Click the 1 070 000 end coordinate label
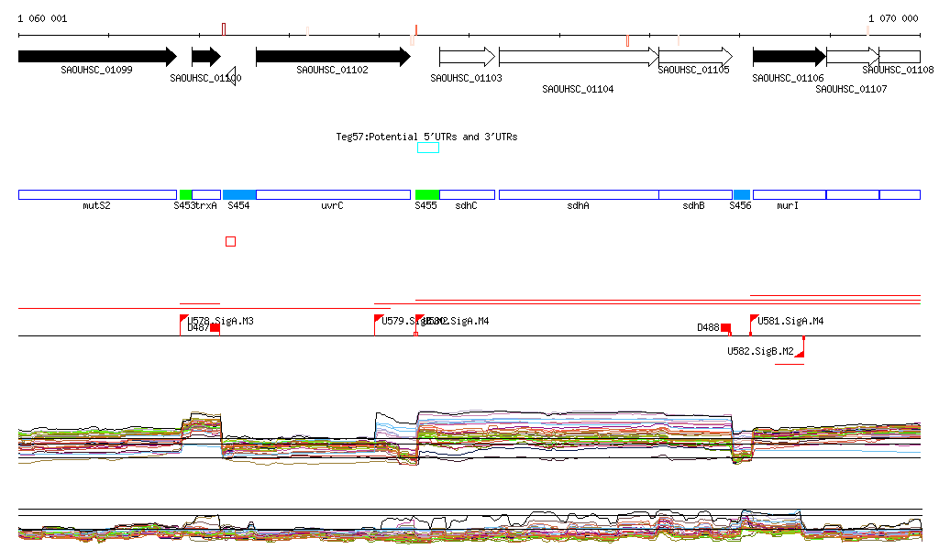 tap(893, 18)
